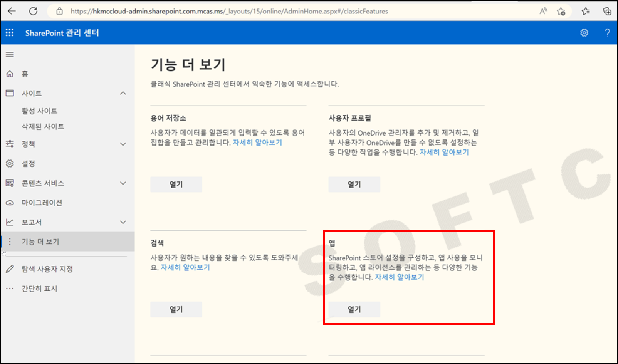The height and width of the screenshot is (364, 618).
Task: Click the home icon in sidebar
Action: click(10, 74)
